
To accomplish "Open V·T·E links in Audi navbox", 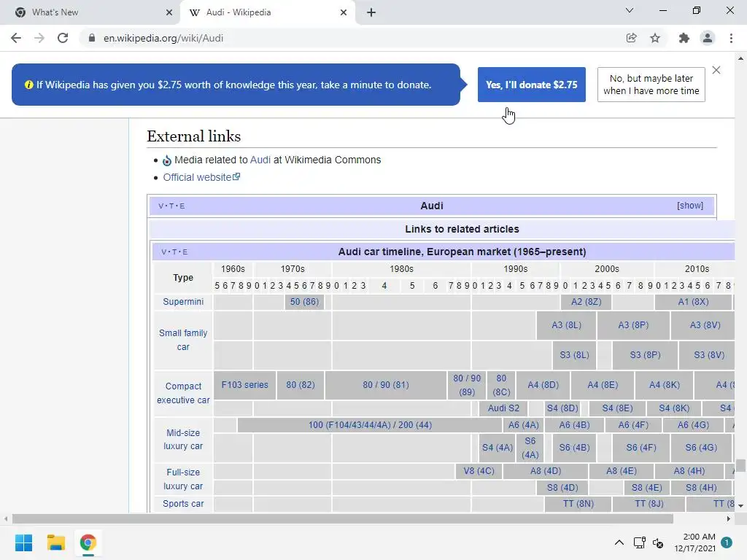I will coord(171,206).
